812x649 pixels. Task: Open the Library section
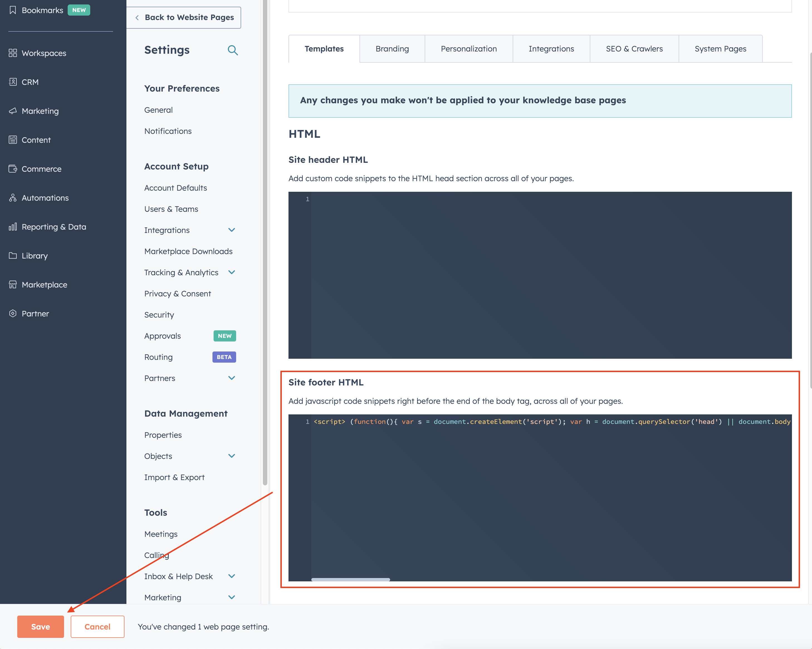[x=35, y=255]
